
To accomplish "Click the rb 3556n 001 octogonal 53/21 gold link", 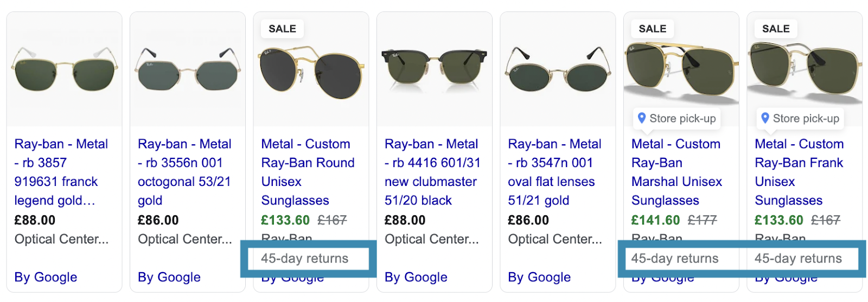I will click(184, 172).
